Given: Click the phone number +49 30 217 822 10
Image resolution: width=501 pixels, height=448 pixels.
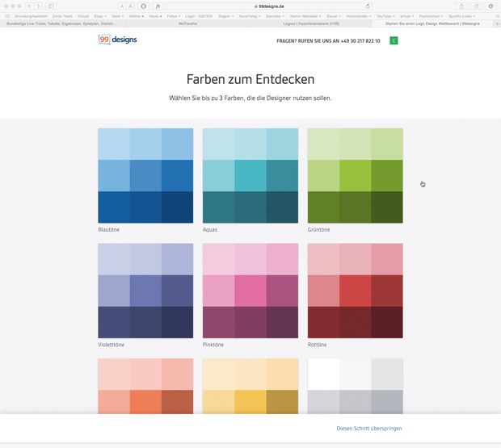Looking at the screenshot, I should pyautogui.click(x=360, y=41).
